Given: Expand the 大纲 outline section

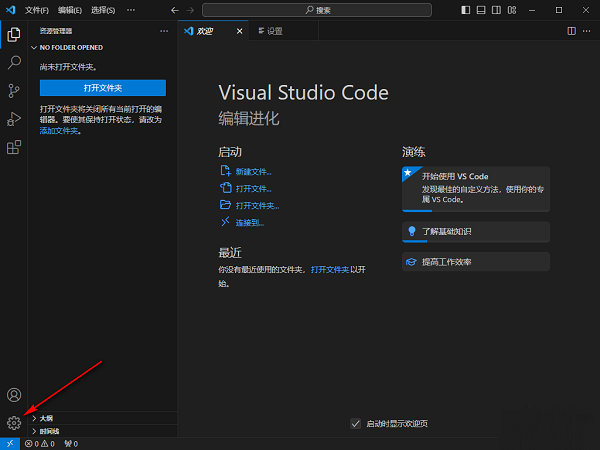Looking at the screenshot, I should click(46, 418).
